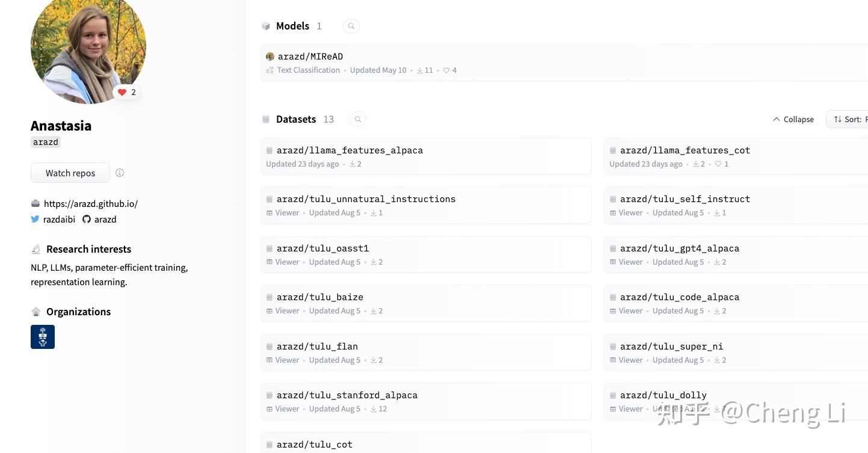Open arazd/llama_features_alpaca dataset

pos(349,150)
